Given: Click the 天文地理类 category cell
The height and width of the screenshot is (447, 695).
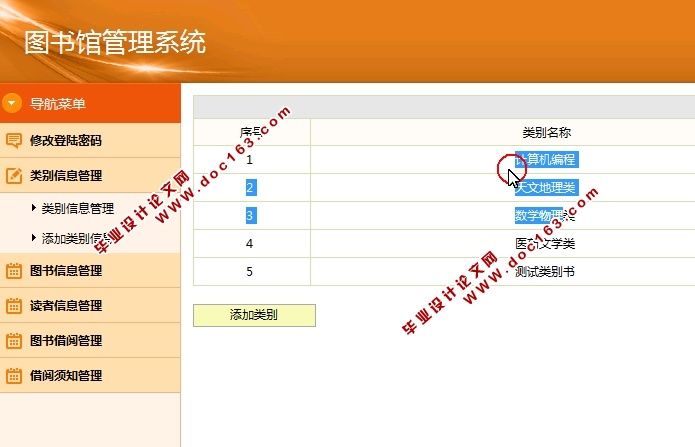Looking at the screenshot, I should coord(547,188).
